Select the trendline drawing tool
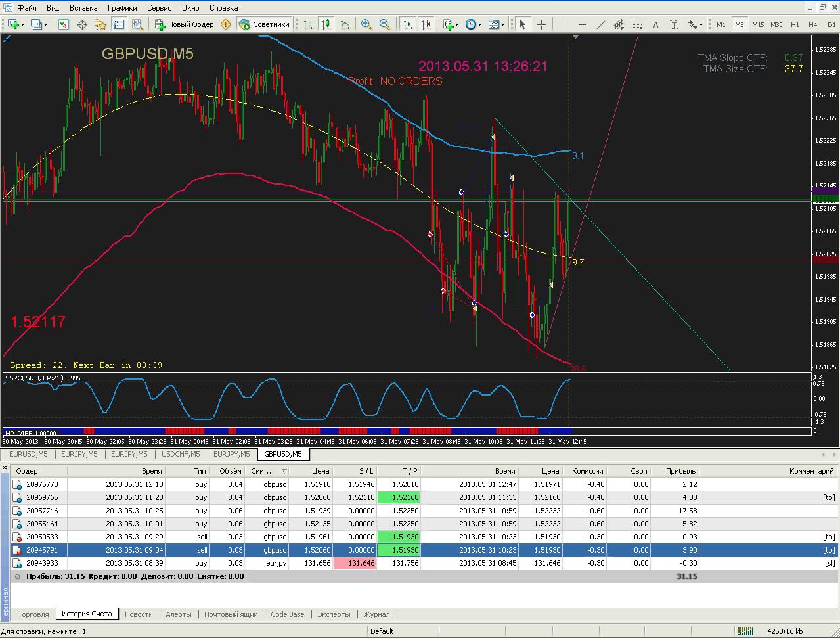 click(x=600, y=24)
